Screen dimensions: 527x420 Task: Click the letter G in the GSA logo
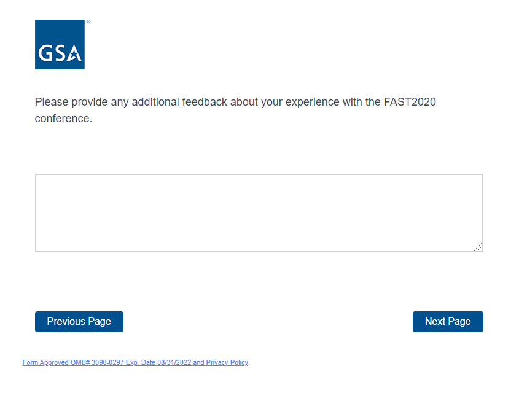coord(45,54)
